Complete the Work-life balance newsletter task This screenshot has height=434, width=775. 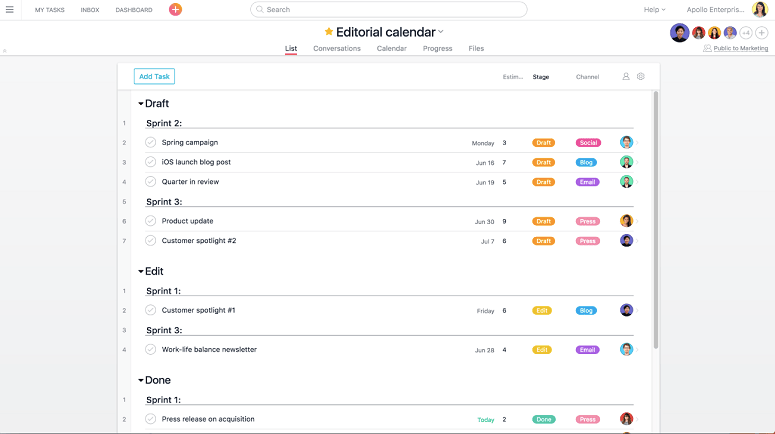pyautogui.click(x=151, y=350)
